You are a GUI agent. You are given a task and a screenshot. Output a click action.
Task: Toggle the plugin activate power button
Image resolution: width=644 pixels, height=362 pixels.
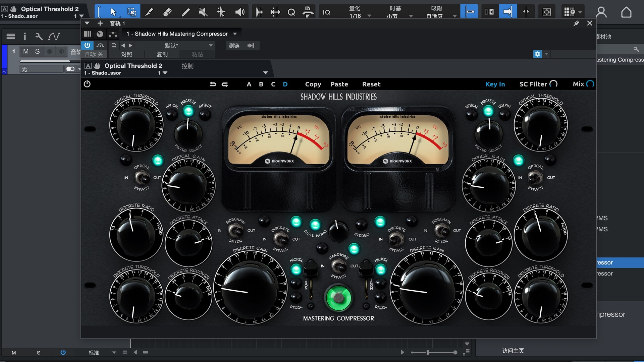point(87,45)
